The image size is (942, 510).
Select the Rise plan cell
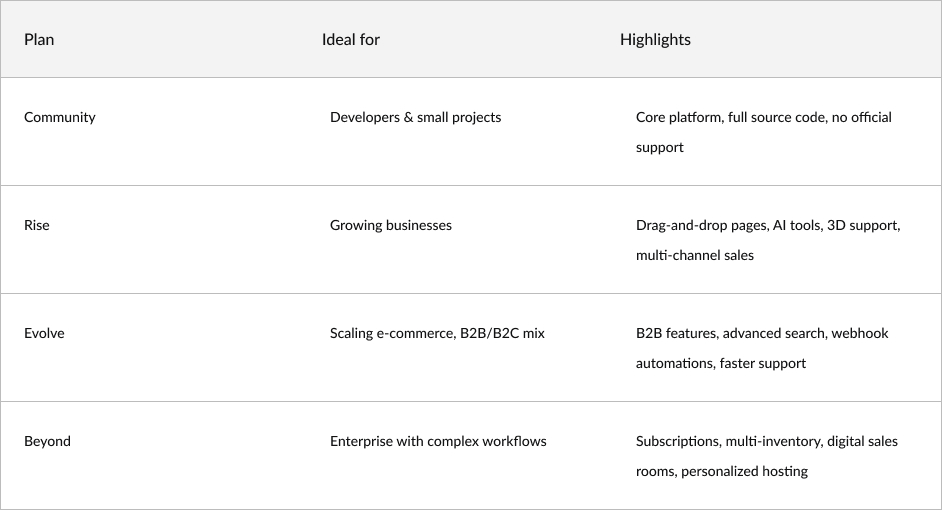(37, 225)
